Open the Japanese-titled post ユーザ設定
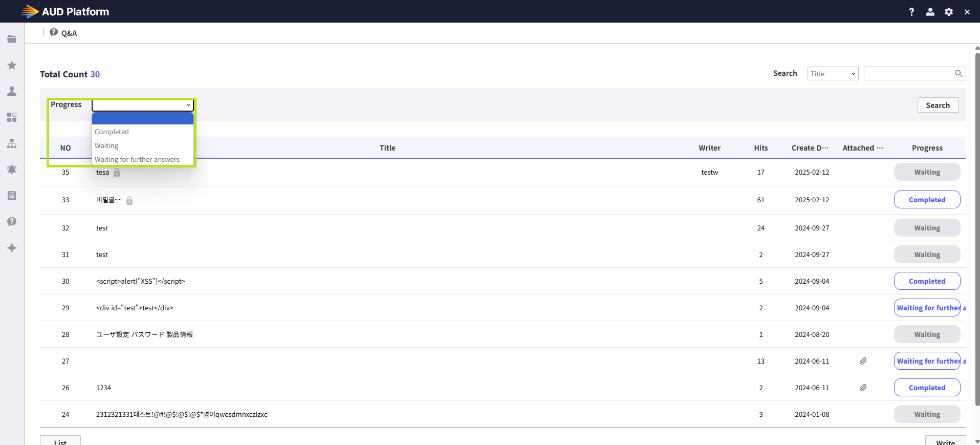The height and width of the screenshot is (445, 980). point(144,334)
